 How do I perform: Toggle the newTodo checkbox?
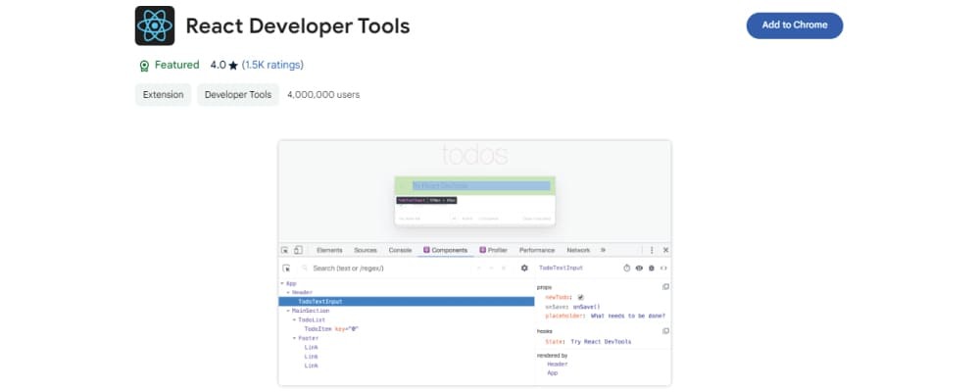click(580, 297)
